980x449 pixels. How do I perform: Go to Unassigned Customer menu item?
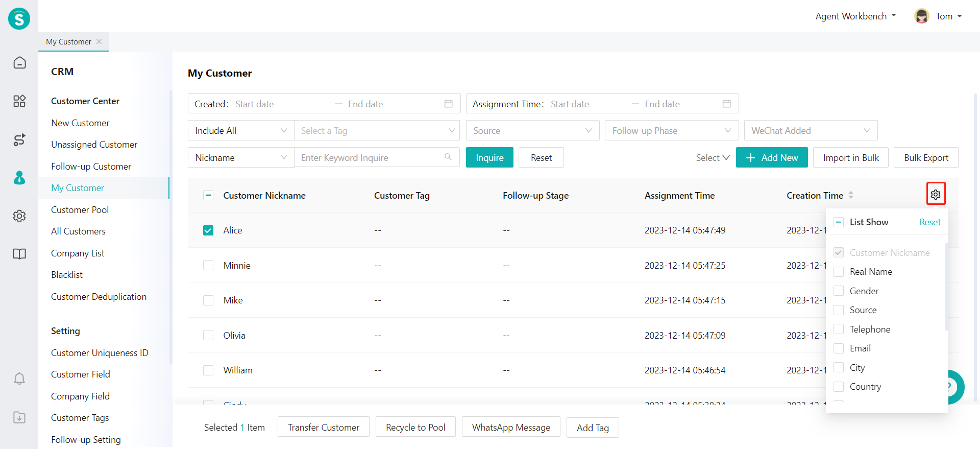[x=94, y=145]
